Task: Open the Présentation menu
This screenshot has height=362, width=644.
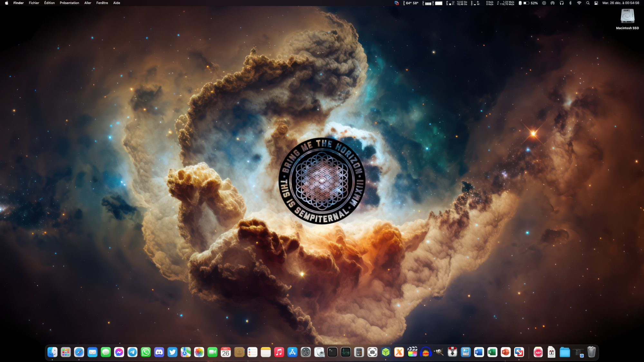Action: (69, 3)
